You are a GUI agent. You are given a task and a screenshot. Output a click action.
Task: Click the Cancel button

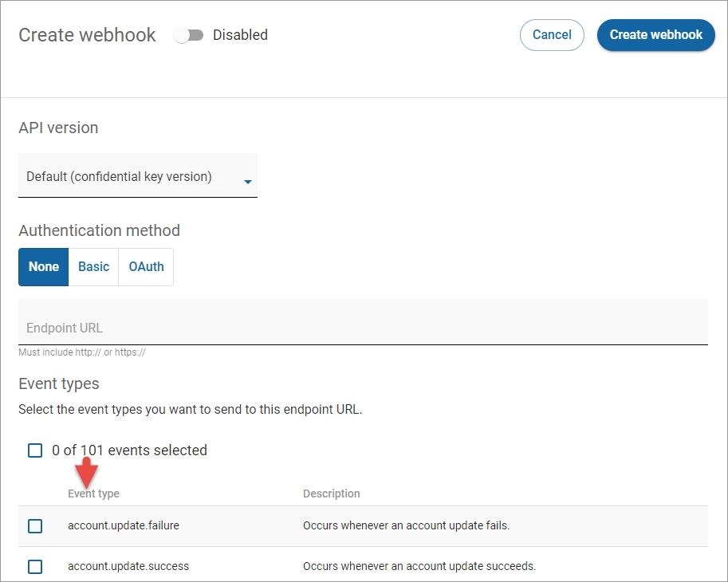tap(552, 35)
